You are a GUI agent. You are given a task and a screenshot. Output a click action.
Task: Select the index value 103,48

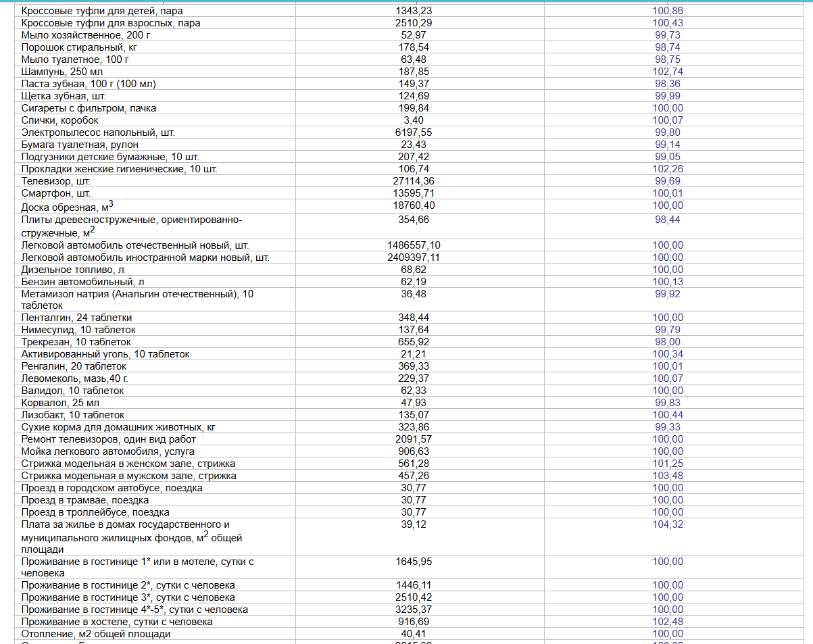click(668, 476)
